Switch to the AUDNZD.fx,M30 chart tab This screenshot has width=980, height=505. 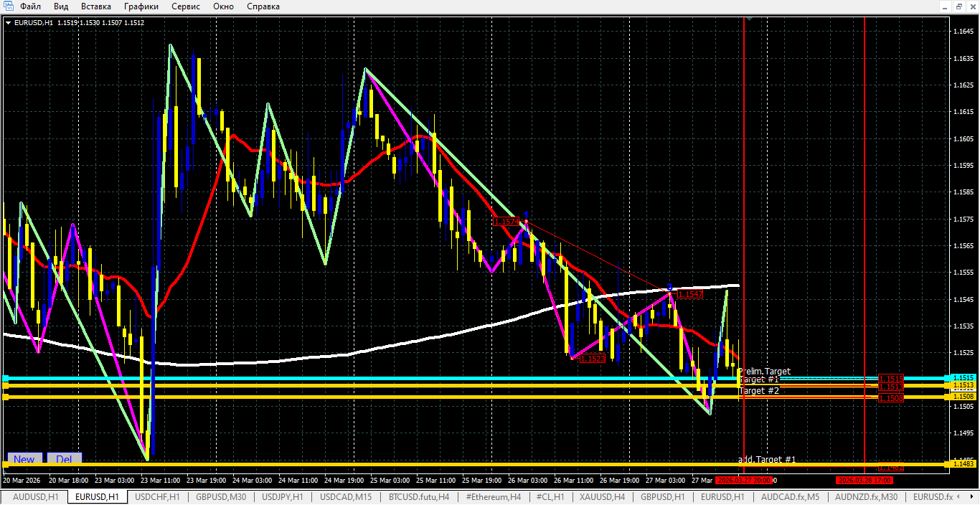865,496
